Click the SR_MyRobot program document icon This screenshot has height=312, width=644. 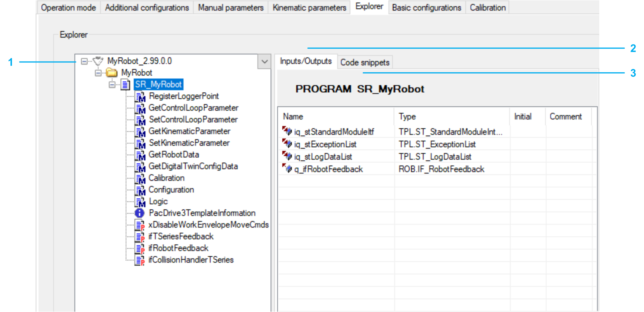[x=125, y=85]
